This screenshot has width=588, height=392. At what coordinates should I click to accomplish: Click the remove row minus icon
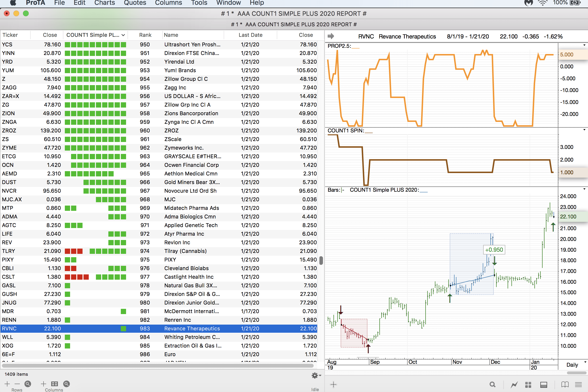(x=17, y=384)
